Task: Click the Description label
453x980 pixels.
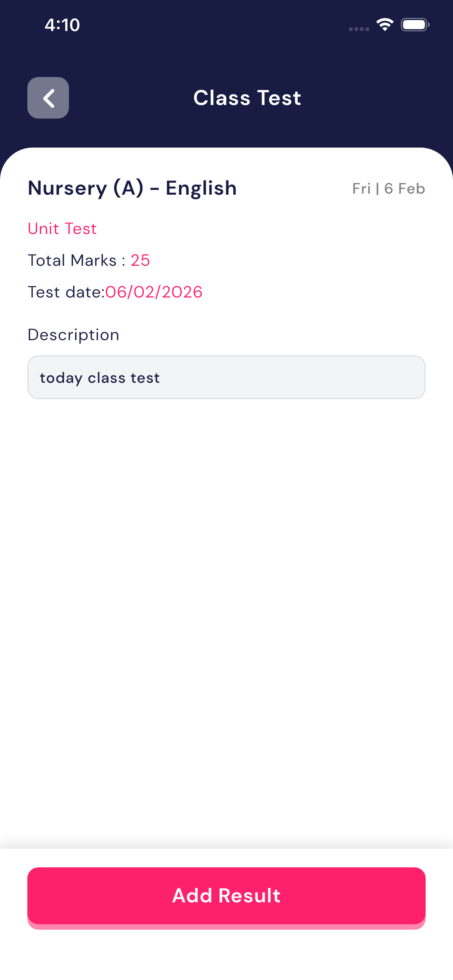Action: [x=73, y=335]
